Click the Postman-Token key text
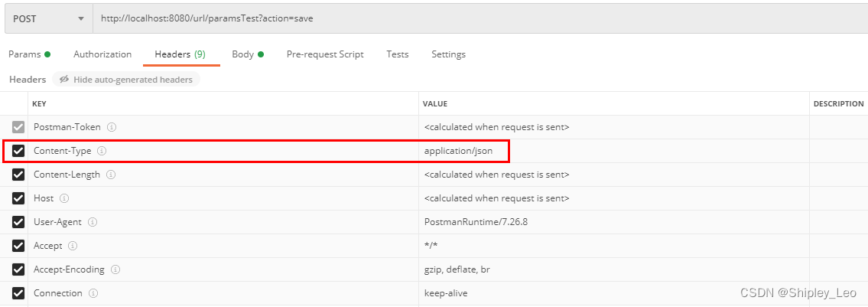The width and height of the screenshot is (868, 307). (x=67, y=127)
